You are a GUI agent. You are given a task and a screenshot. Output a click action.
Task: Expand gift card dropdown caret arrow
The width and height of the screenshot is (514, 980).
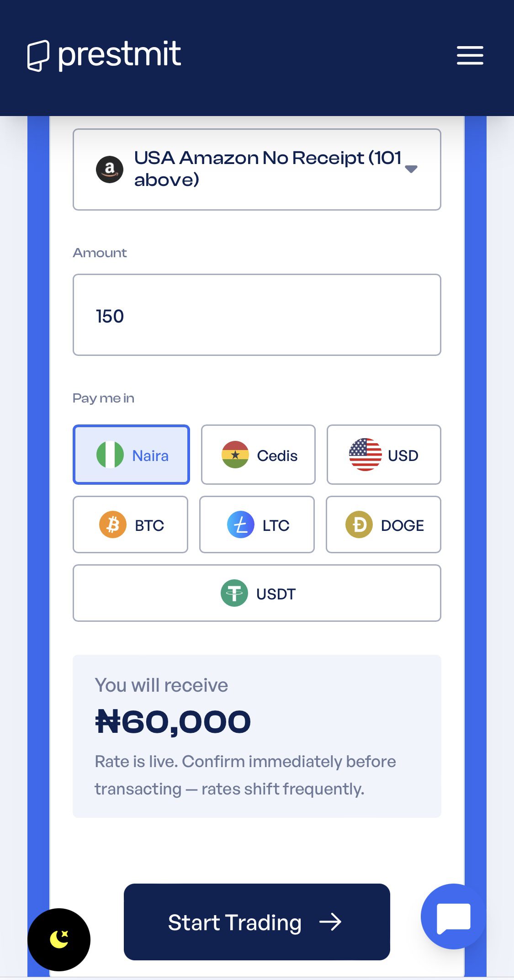411,169
